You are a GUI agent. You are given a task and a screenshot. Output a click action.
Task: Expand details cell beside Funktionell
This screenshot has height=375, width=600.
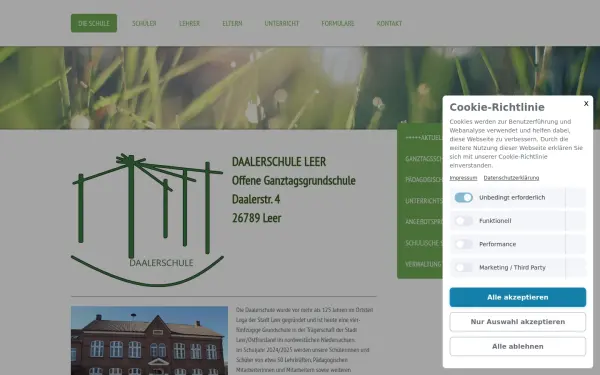coord(576,221)
